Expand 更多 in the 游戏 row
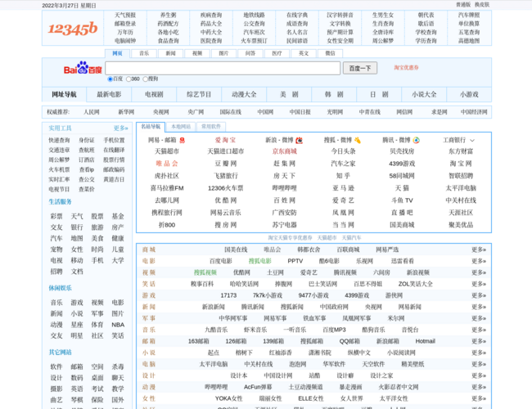This screenshot has width=532, height=409. 479,295
